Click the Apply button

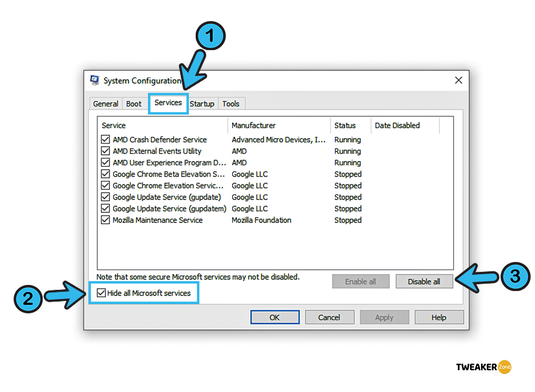pyautogui.click(x=384, y=317)
